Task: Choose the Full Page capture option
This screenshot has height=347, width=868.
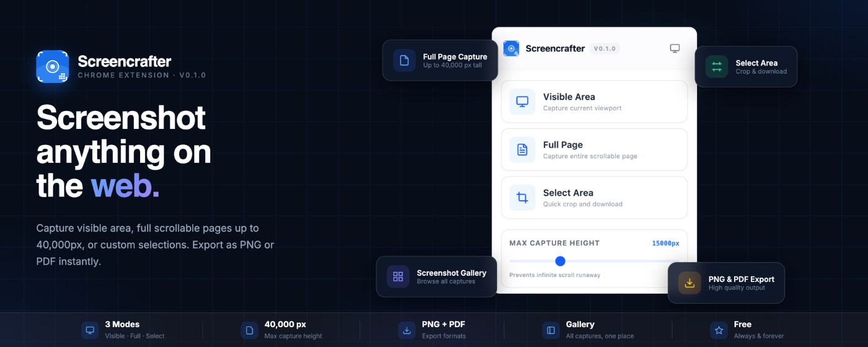Action: coord(594,149)
